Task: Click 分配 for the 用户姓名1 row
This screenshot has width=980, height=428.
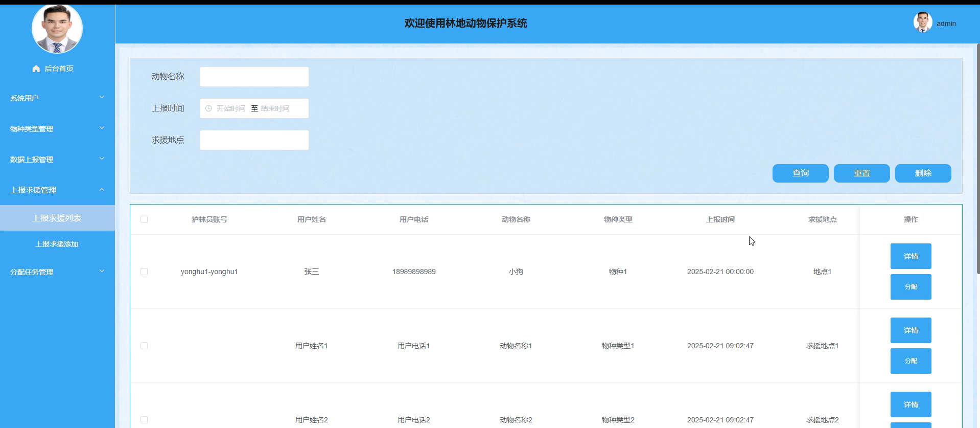Action: 911,361
